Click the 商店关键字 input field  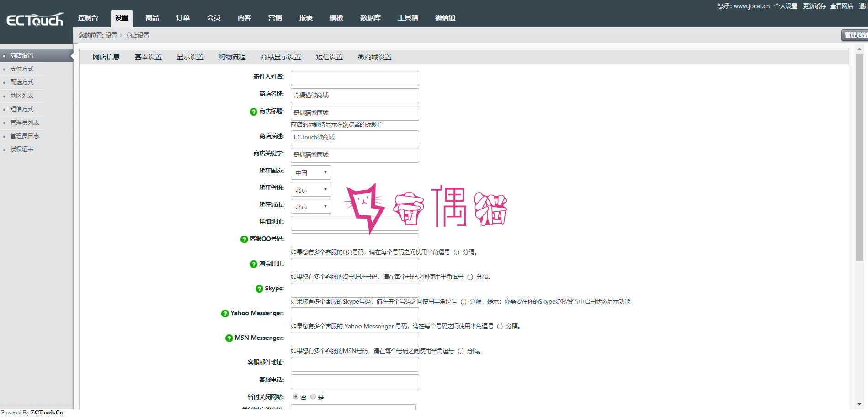coord(355,155)
